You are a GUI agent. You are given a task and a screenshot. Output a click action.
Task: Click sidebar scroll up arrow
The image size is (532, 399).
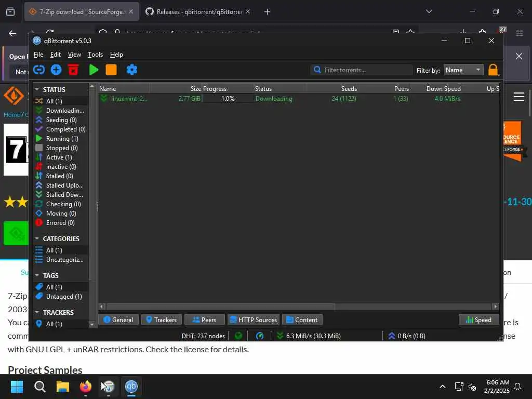[x=91, y=87]
